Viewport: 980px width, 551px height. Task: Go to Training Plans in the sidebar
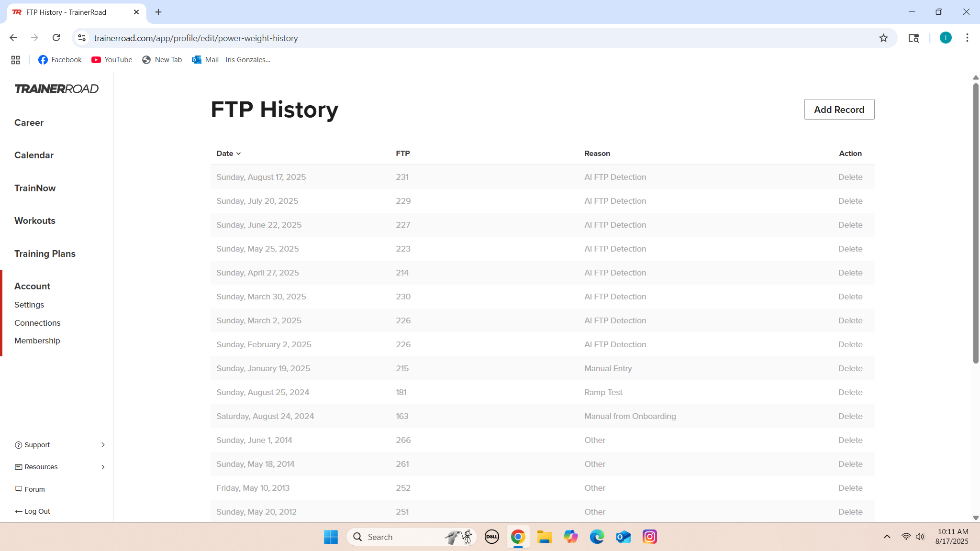pyautogui.click(x=45, y=253)
